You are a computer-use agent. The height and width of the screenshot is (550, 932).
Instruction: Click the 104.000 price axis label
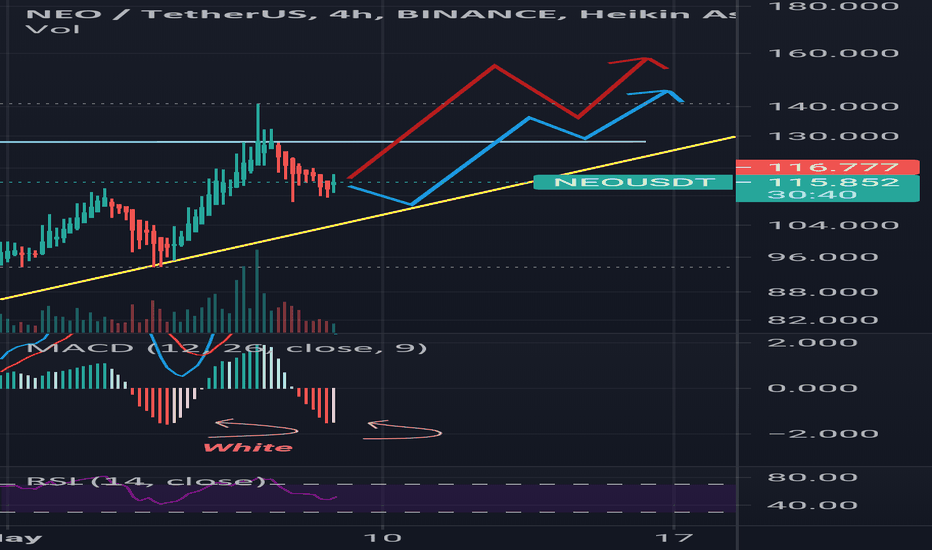click(833, 225)
